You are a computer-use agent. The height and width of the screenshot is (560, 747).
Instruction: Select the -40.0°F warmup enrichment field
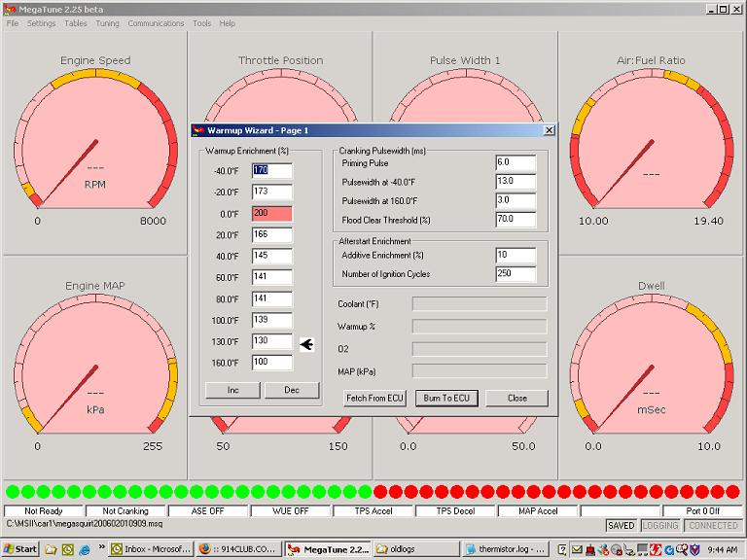tap(272, 170)
